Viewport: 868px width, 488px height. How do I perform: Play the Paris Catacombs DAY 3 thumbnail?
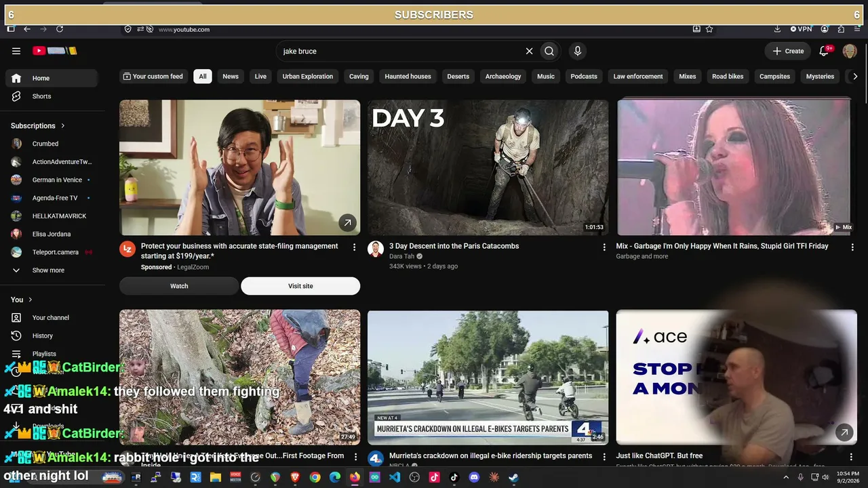click(488, 167)
